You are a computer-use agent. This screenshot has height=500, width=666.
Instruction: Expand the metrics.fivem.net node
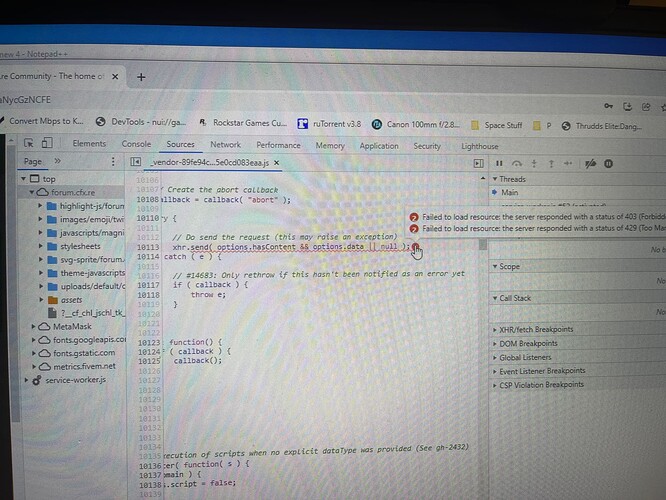[34, 366]
